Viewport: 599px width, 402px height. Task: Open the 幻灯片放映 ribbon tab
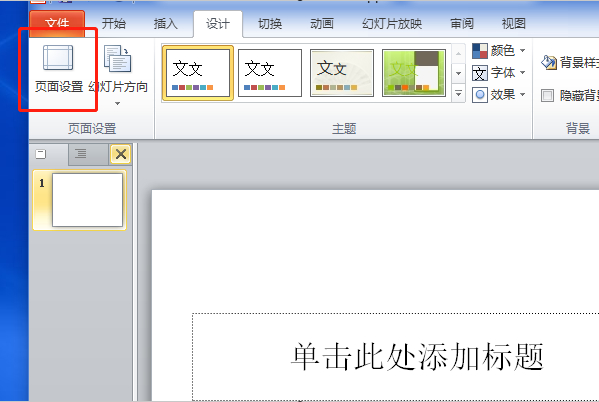(392, 24)
